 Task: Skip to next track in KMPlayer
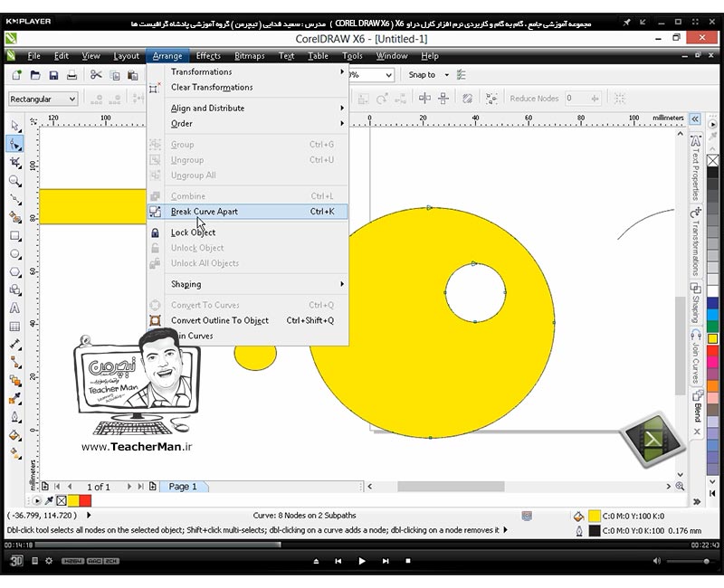[x=386, y=561]
